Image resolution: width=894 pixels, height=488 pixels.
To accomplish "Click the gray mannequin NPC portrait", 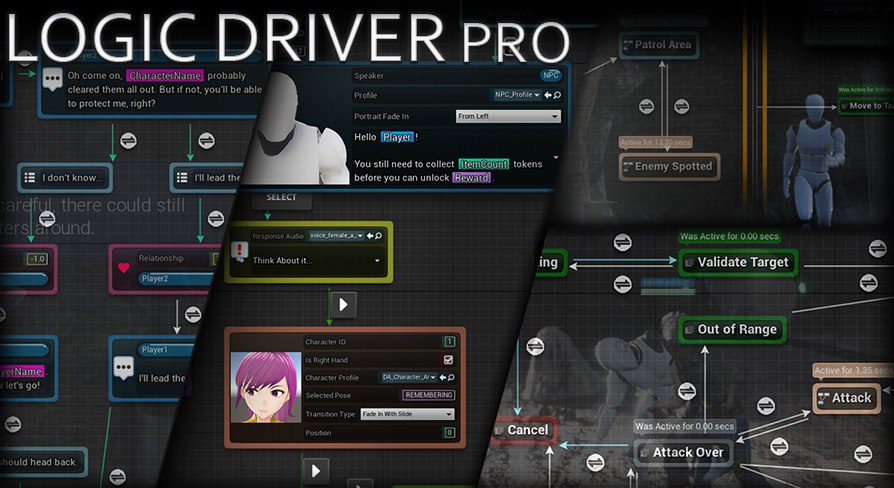I will click(297, 128).
